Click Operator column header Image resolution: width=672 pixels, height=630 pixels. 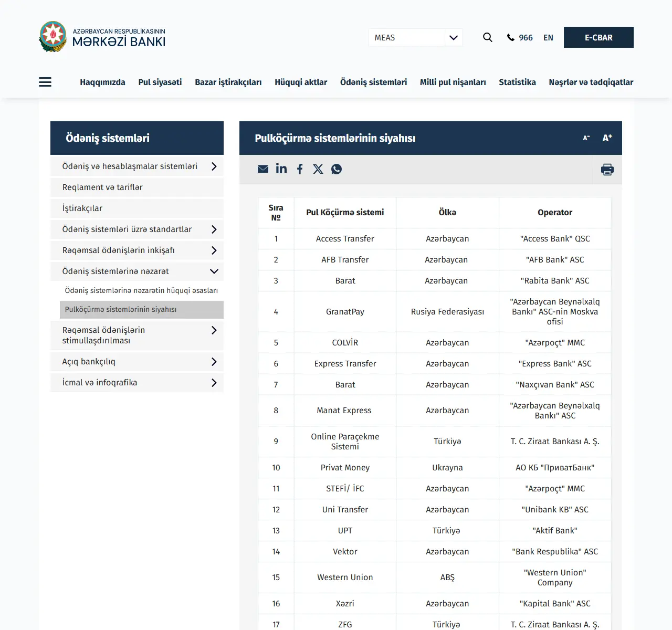coord(555,213)
